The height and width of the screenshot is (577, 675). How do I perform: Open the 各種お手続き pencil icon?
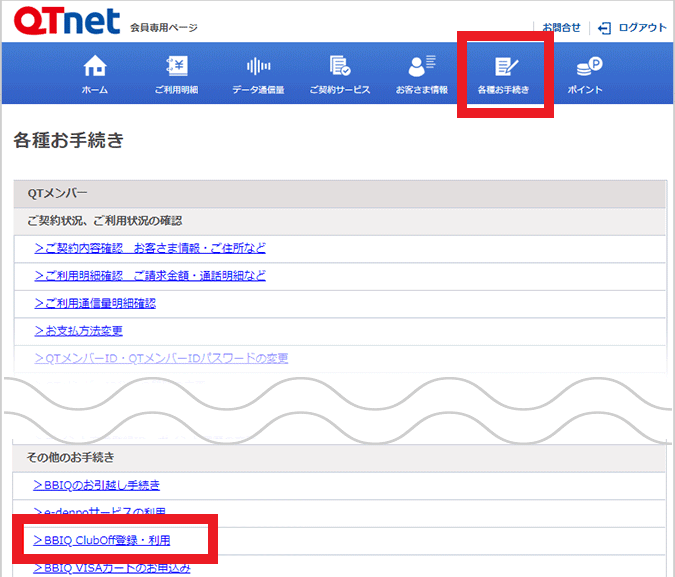[x=506, y=66]
